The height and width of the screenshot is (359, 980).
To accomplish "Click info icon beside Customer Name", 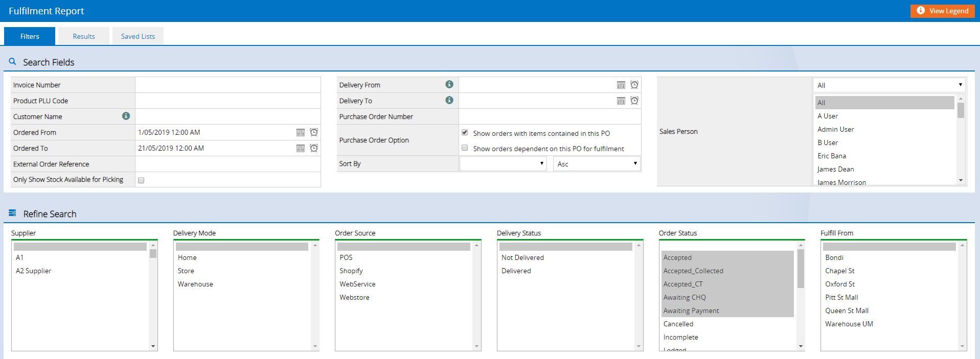I will point(126,116).
